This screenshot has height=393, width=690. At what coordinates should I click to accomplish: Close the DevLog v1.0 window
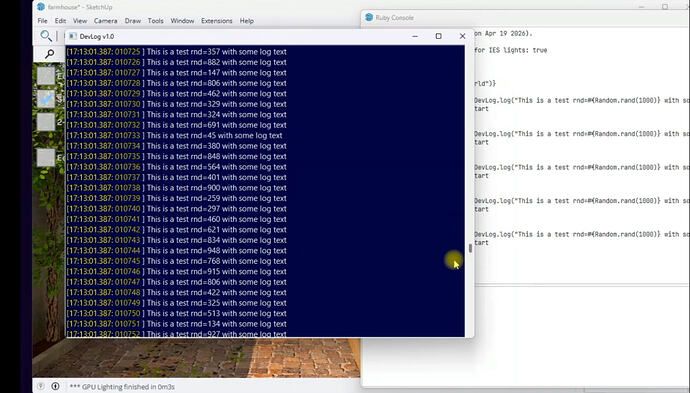[x=462, y=36]
